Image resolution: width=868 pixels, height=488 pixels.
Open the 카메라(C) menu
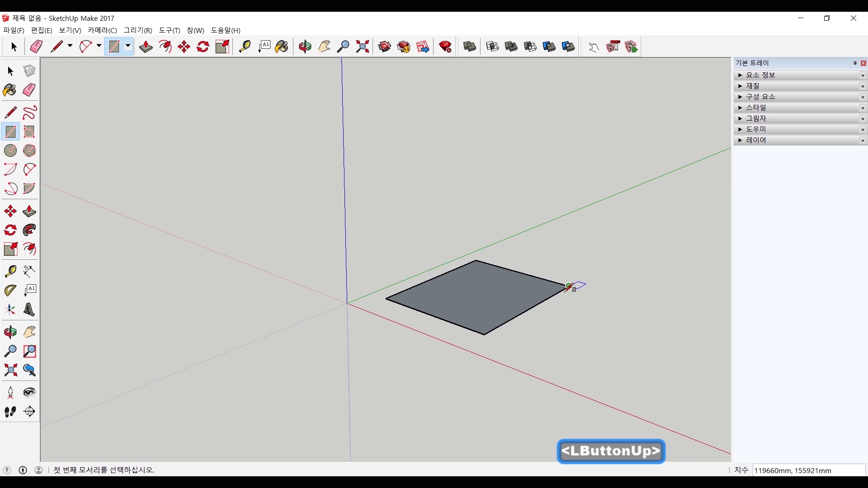pyautogui.click(x=102, y=30)
